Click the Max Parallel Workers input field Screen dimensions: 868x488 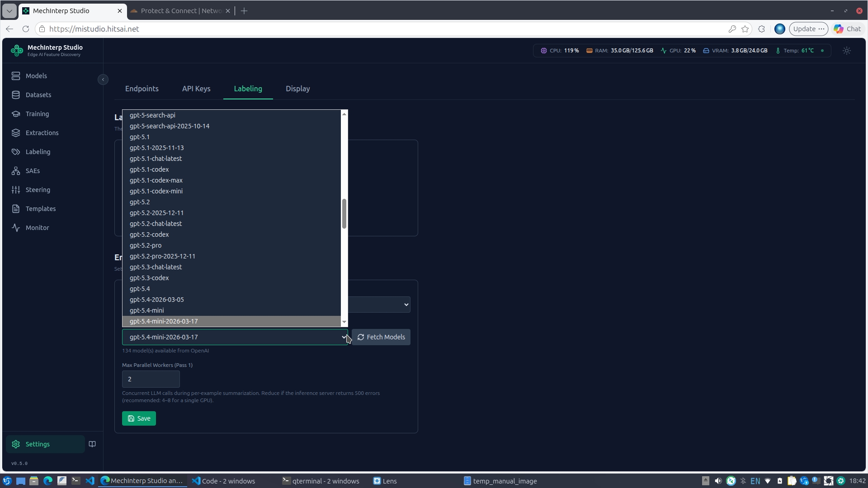[x=151, y=379]
